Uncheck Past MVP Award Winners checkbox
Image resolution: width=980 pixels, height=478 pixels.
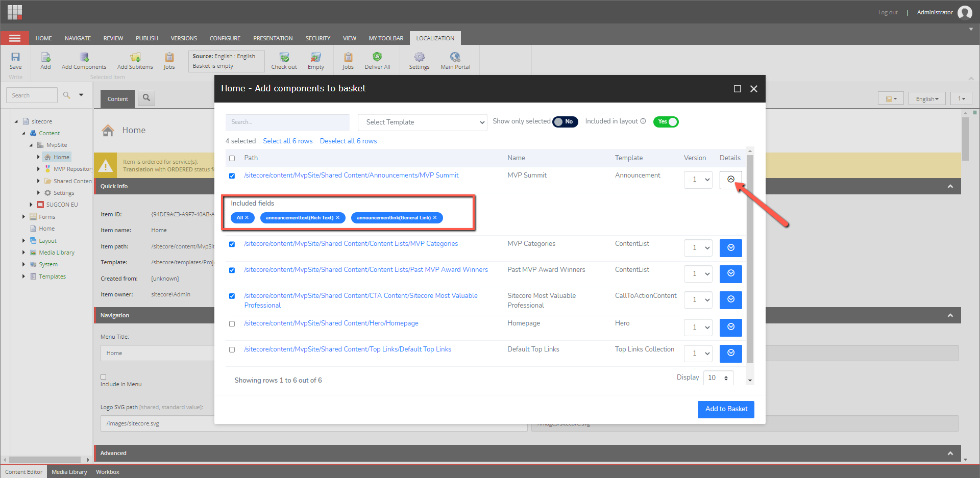pyautogui.click(x=232, y=270)
